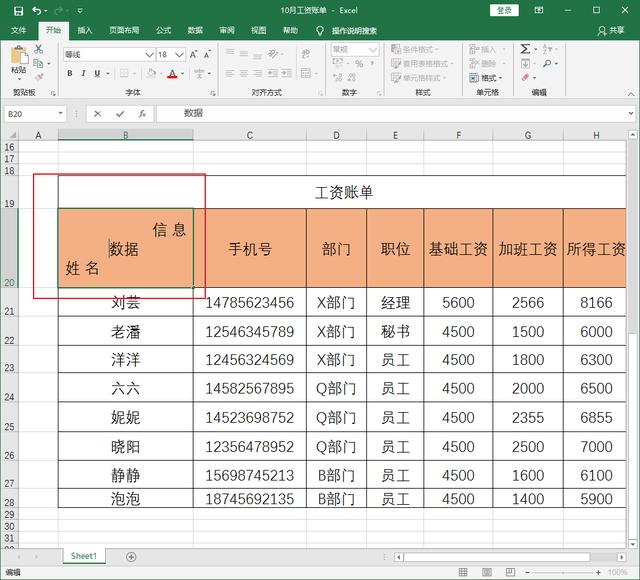Open the underline style dropdown arrow
Screen dimensions: 640x580
108,74
